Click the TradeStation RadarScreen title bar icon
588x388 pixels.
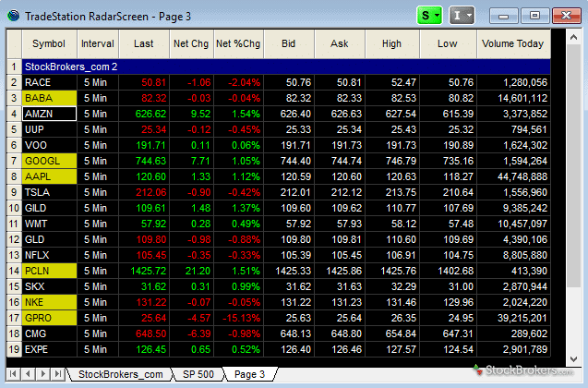click(x=13, y=15)
